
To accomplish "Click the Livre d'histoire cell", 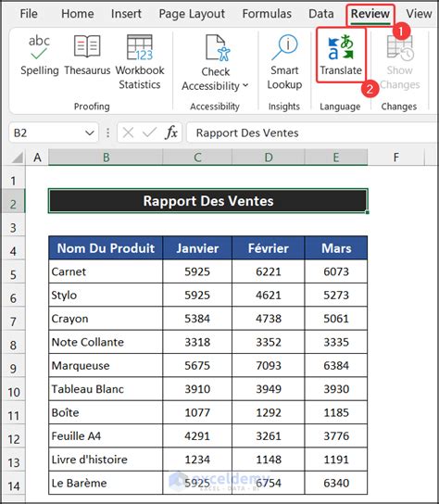I will [x=106, y=460].
